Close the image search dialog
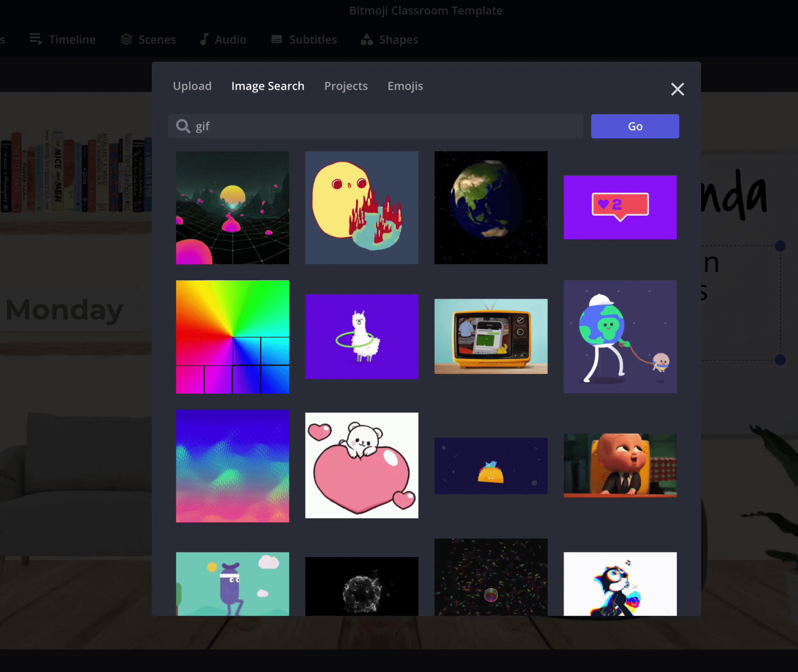 point(677,89)
